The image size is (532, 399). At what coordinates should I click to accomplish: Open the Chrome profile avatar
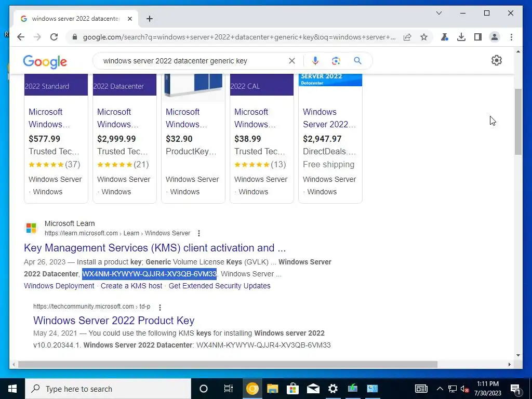coord(495,37)
